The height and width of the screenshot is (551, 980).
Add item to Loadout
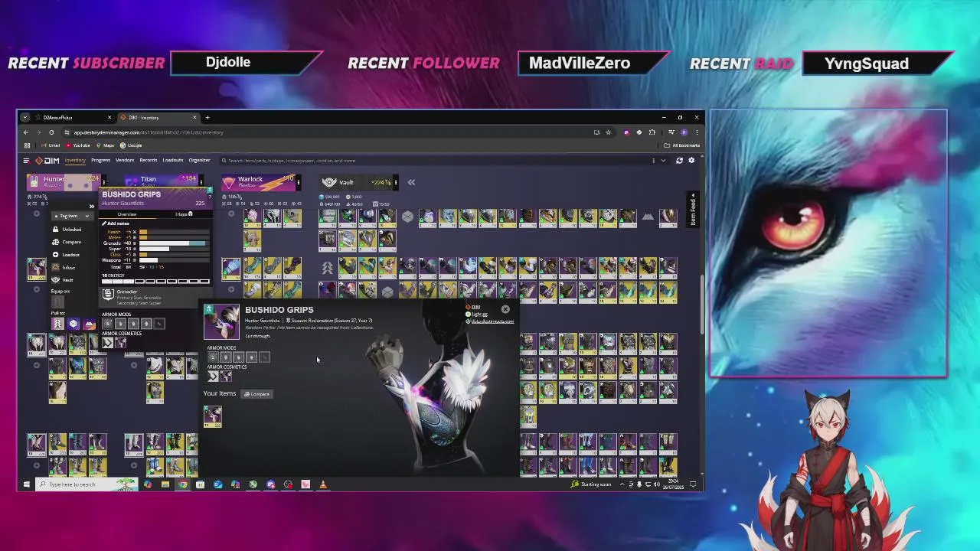tap(68, 255)
